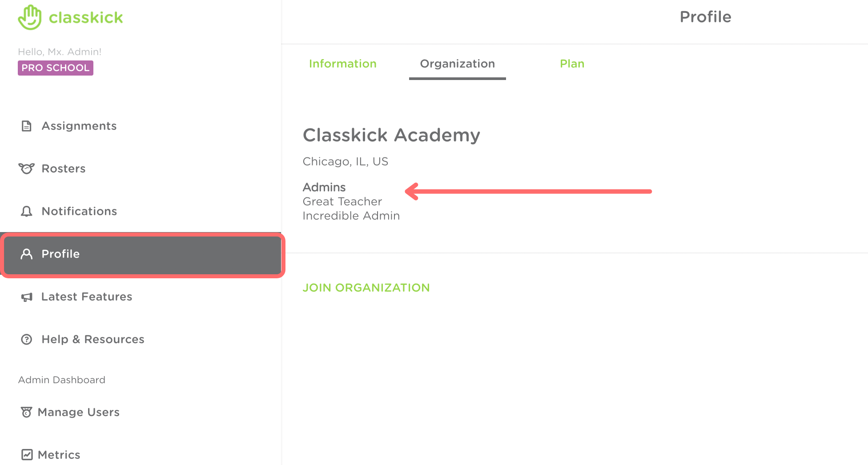Image resolution: width=868 pixels, height=465 pixels.
Task: Select the Organization tab
Action: coord(457,64)
